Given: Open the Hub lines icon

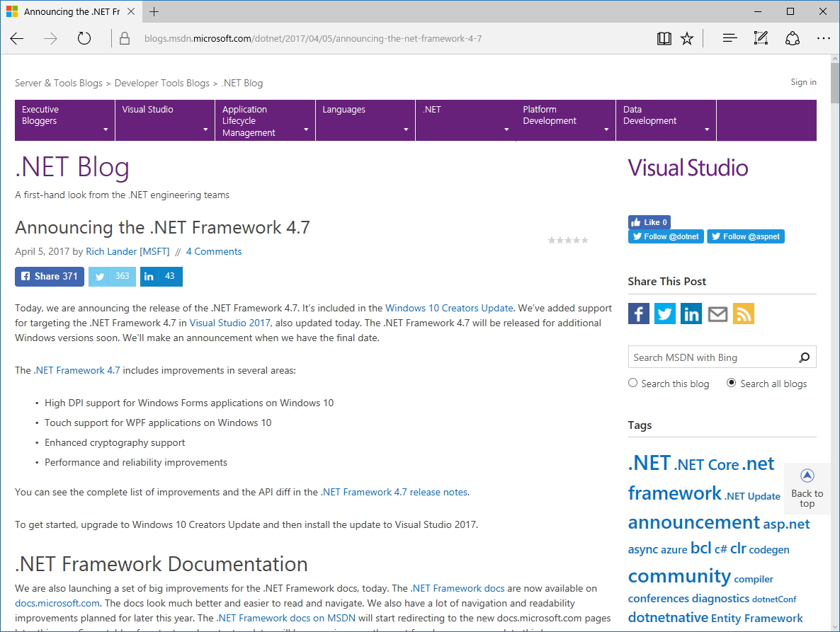Looking at the screenshot, I should coord(730,38).
